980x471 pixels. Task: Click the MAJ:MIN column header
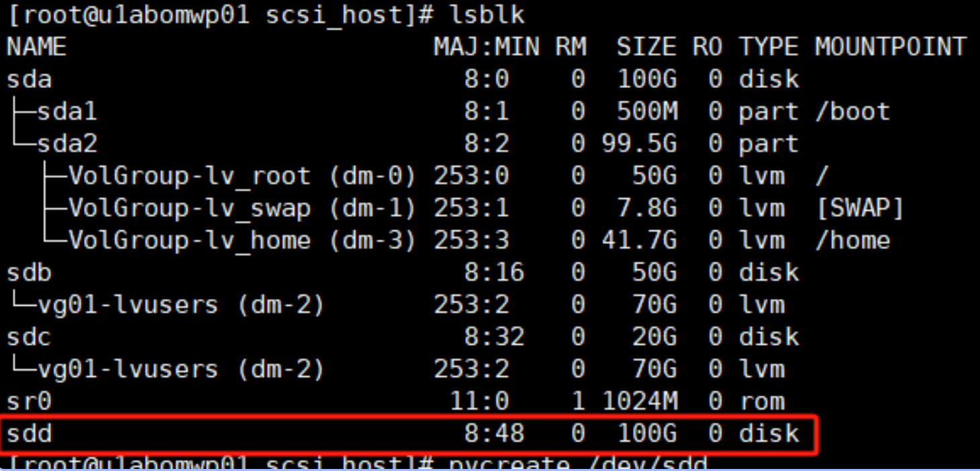click(x=486, y=47)
